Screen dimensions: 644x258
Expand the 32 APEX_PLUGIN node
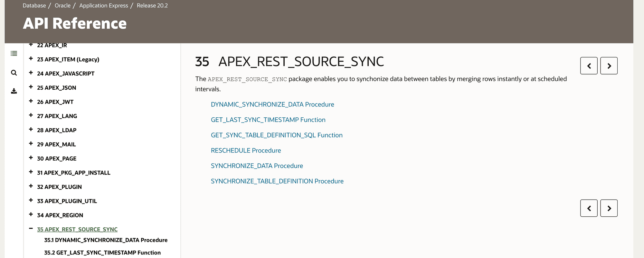pyautogui.click(x=31, y=186)
